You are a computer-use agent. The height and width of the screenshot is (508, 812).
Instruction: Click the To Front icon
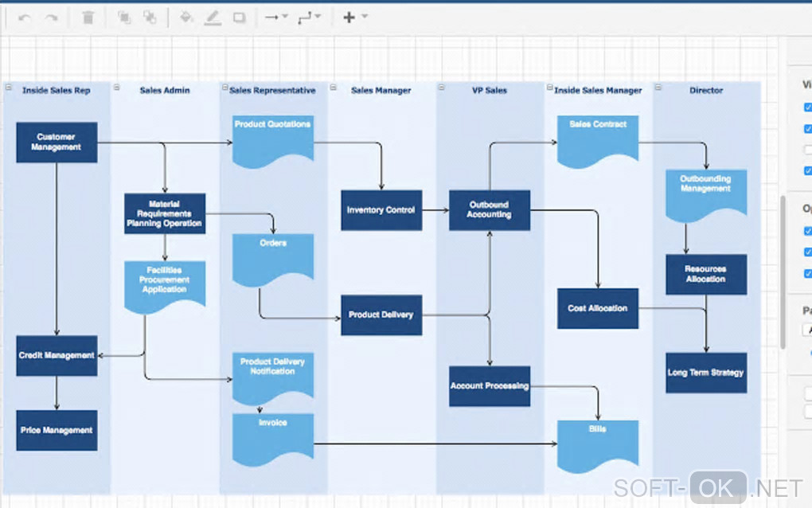coord(124,18)
